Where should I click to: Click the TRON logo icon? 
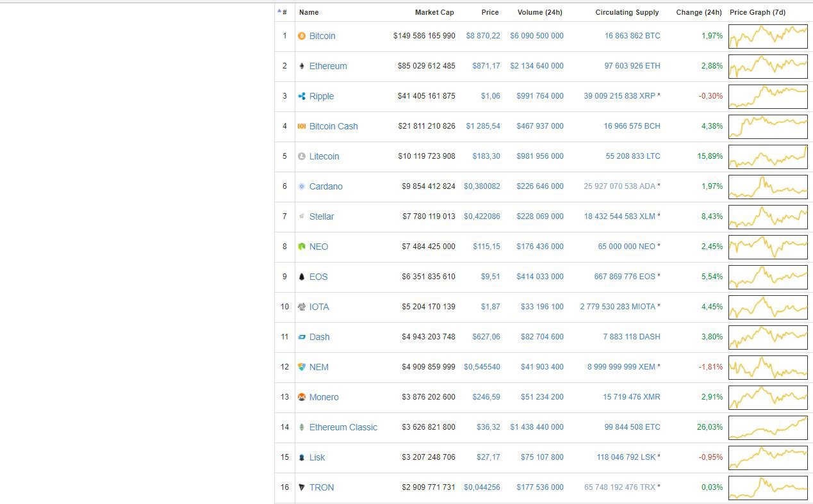302,487
